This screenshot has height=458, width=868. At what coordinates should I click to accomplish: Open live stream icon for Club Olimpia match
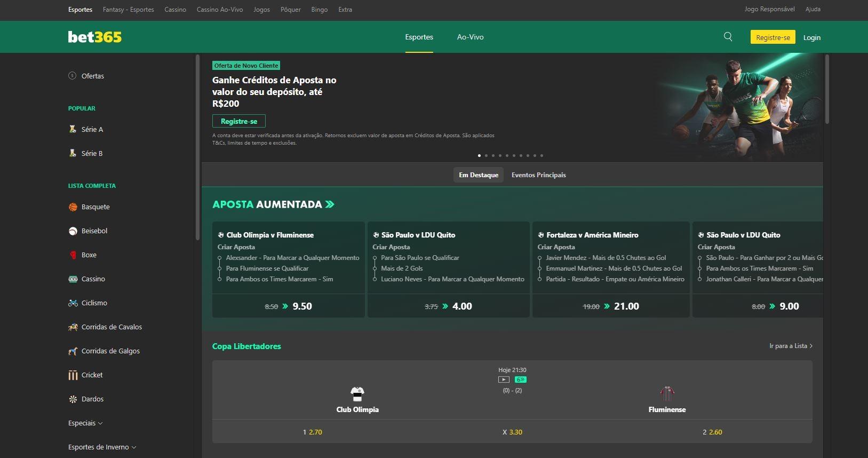504,380
